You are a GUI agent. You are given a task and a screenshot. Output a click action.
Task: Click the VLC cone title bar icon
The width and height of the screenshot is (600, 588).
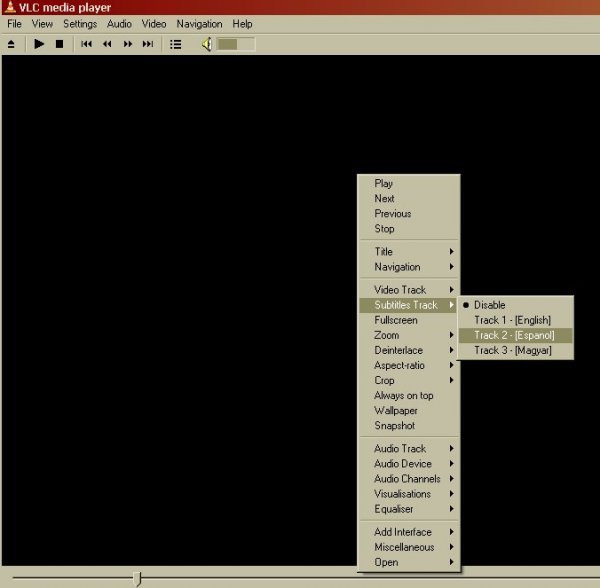pyautogui.click(x=10, y=7)
